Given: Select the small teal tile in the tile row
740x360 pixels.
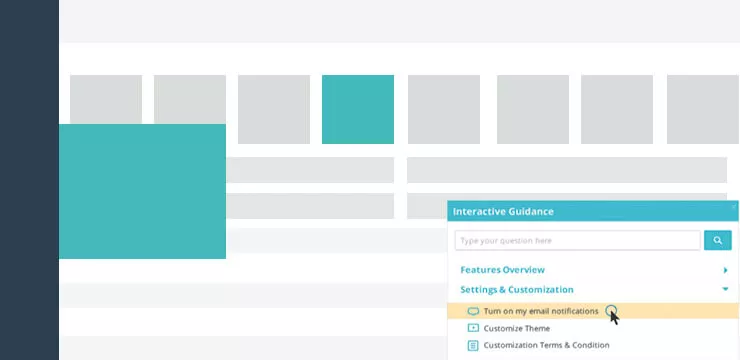Looking at the screenshot, I should (358, 109).
